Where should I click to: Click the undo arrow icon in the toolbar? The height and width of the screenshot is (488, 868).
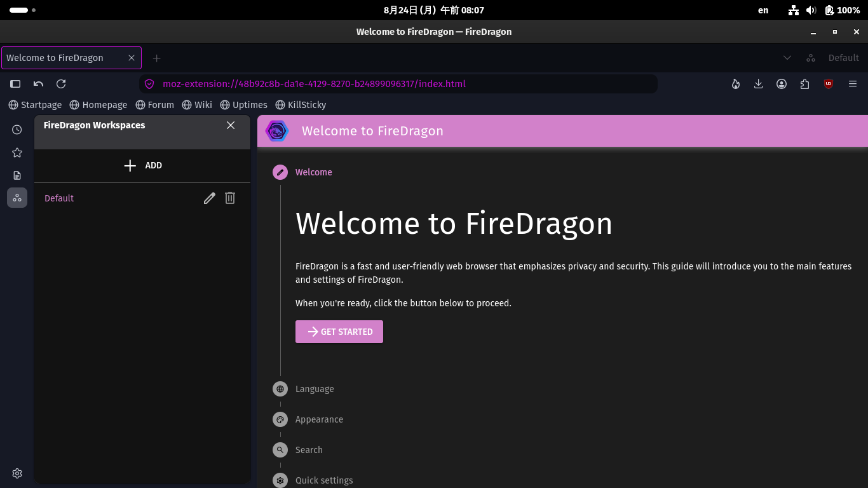[38, 84]
